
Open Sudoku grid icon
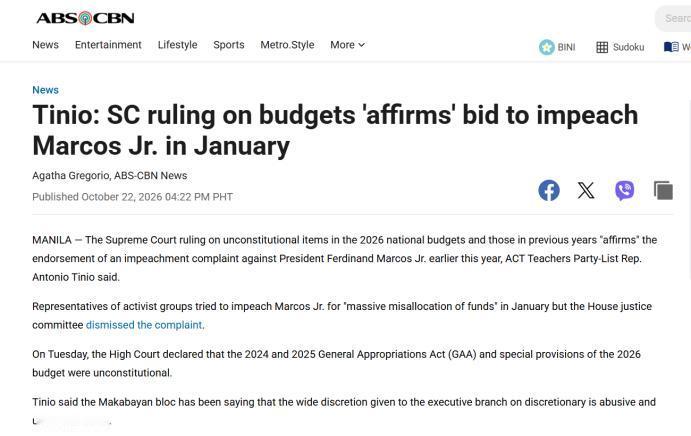602,47
